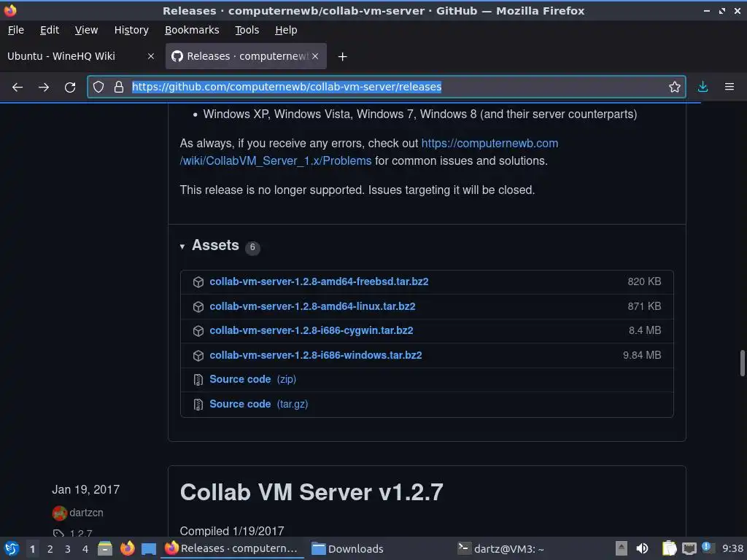Open dartzcn's avatar image

(x=60, y=513)
